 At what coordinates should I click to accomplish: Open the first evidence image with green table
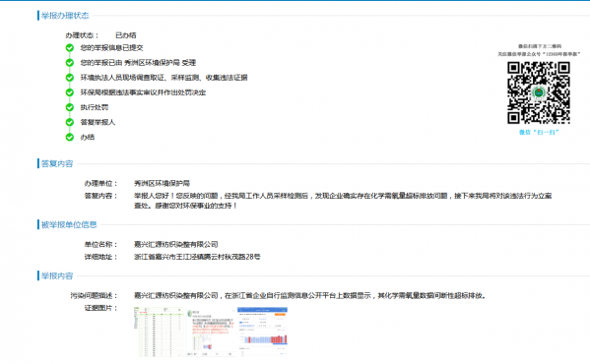tap(160, 332)
